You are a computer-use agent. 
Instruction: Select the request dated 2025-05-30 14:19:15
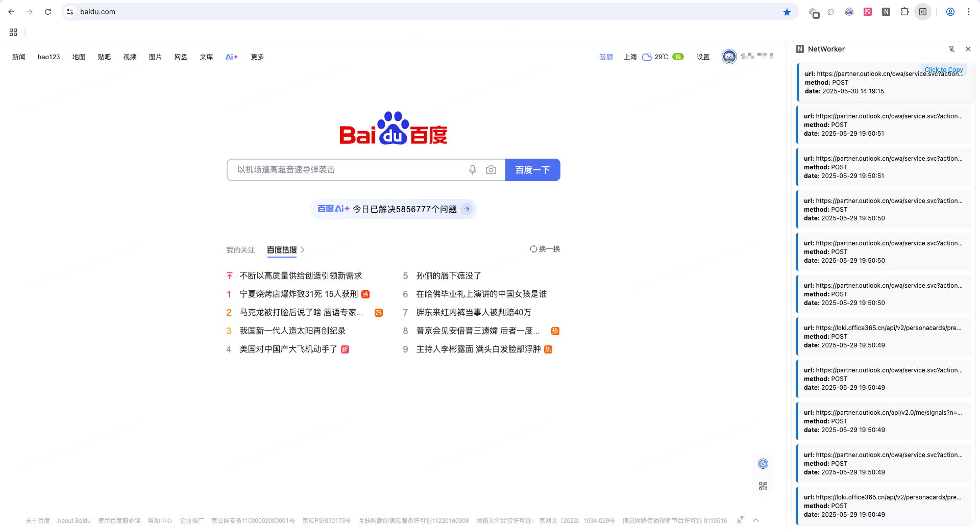pyautogui.click(x=884, y=83)
